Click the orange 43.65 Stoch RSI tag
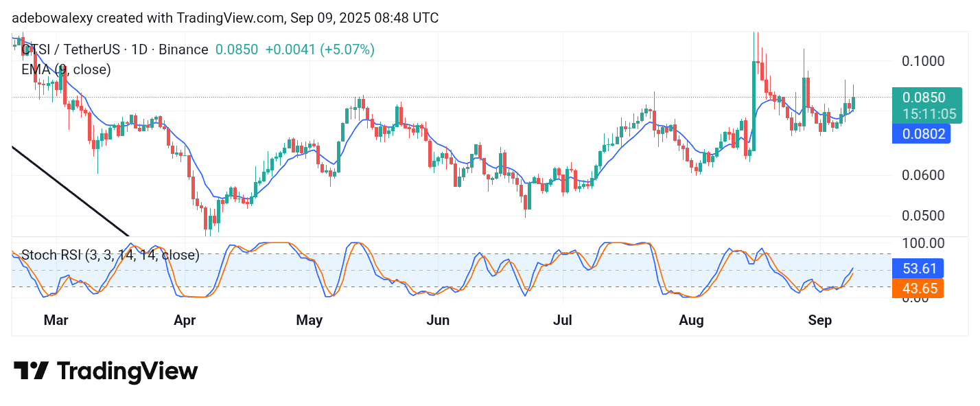 (x=918, y=289)
